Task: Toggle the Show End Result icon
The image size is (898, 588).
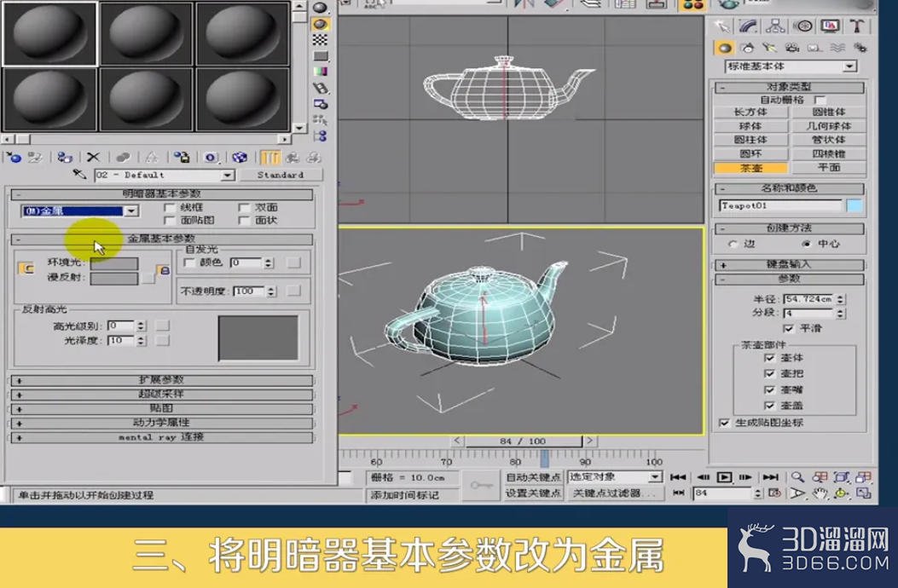Action: pyautogui.click(x=269, y=158)
